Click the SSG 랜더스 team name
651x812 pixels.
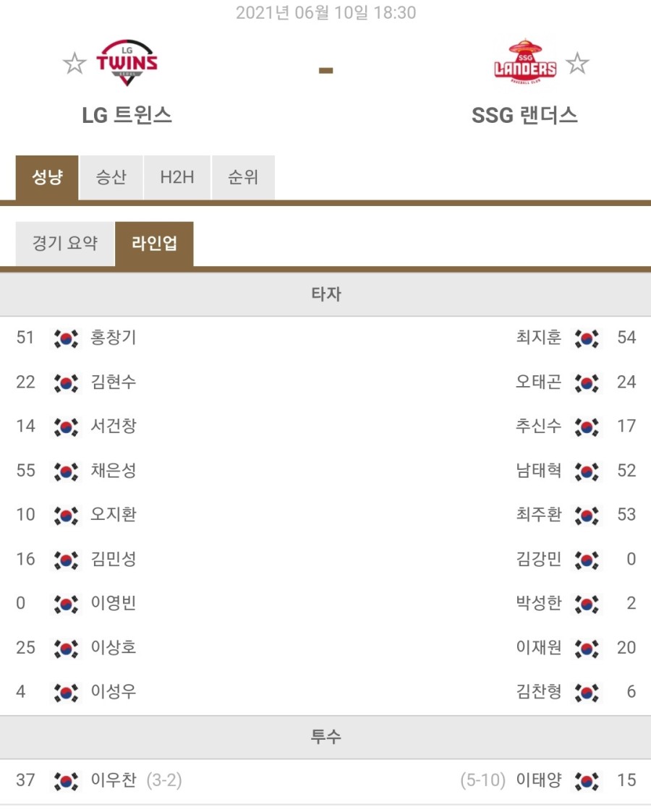click(524, 115)
